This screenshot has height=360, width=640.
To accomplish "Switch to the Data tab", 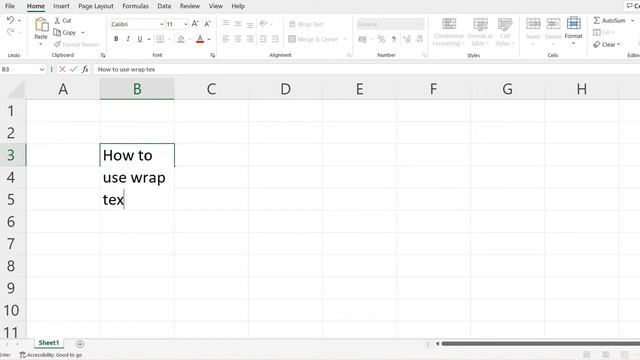I will point(164,6).
